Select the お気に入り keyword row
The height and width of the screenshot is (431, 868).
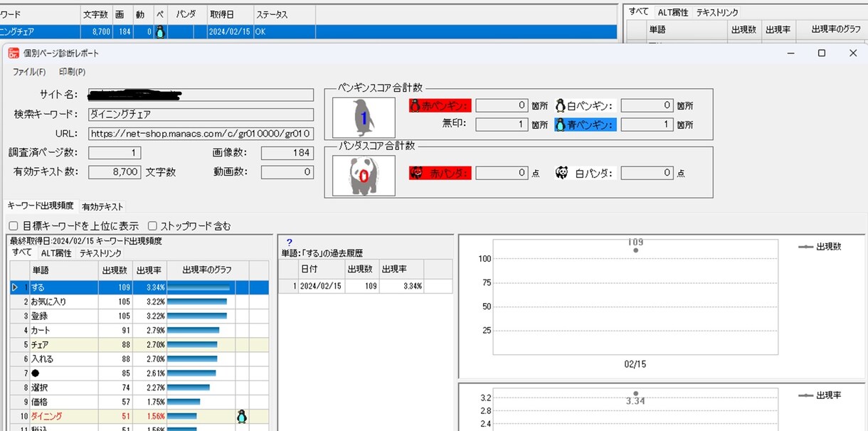pyautogui.click(x=139, y=302)
